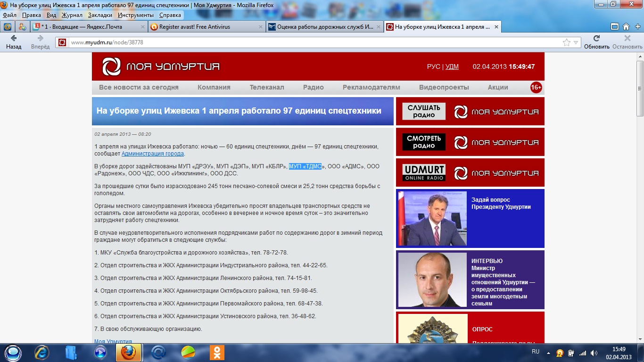
Task: Launch Internet Explorer from taskbar
Action: (x=42, y=352)
